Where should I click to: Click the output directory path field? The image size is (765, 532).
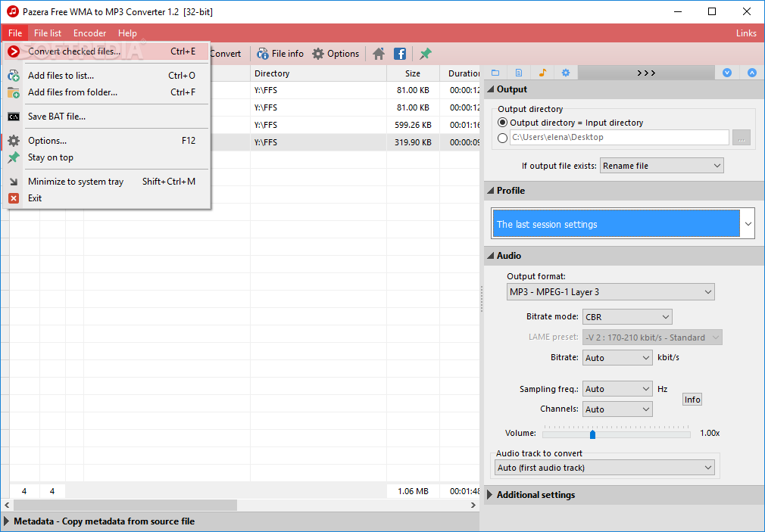tap(619, 137)
